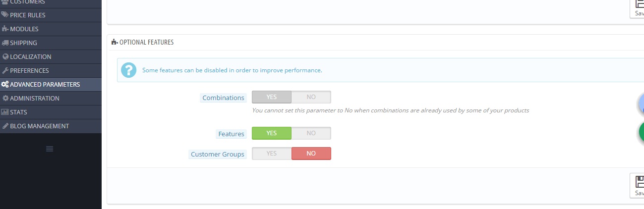The image size is (644, 209).
Task: Click the Administration gear icon
Action: [5, 98]
